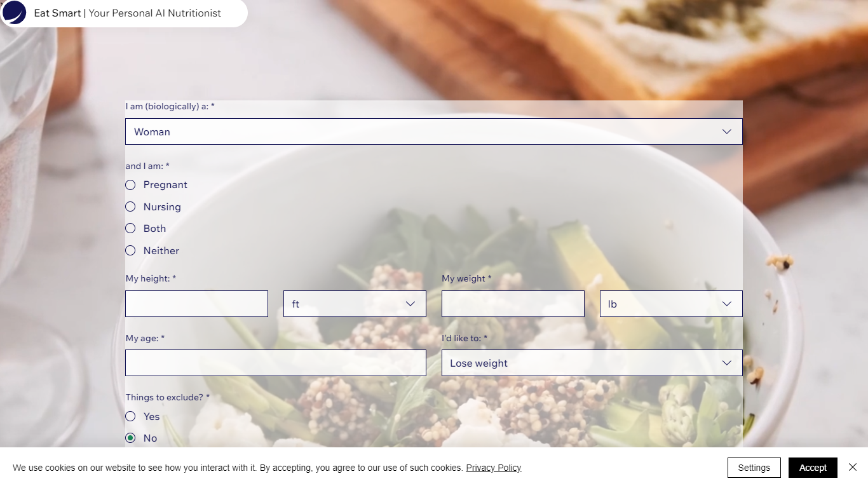
Task: Select No for things to exclude
Action: tap(130, 438)
